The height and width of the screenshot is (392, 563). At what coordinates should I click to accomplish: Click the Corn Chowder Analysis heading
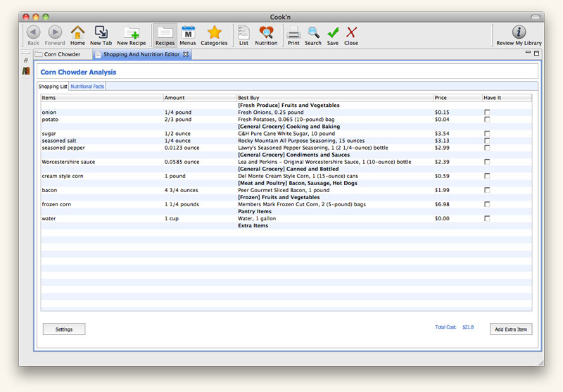pos(78,72)
